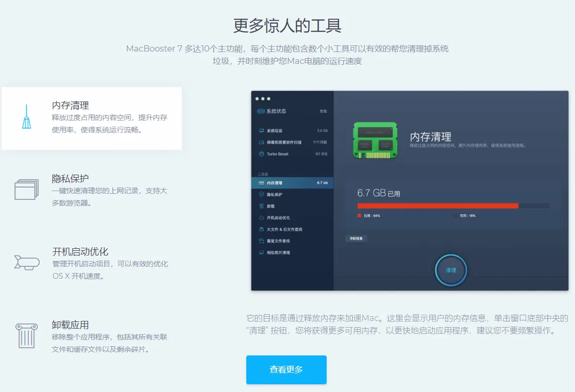Click the stacked windows icon for 隐私保护
The height and width of the screenshot is (392, 575).
tap(26, 189)
